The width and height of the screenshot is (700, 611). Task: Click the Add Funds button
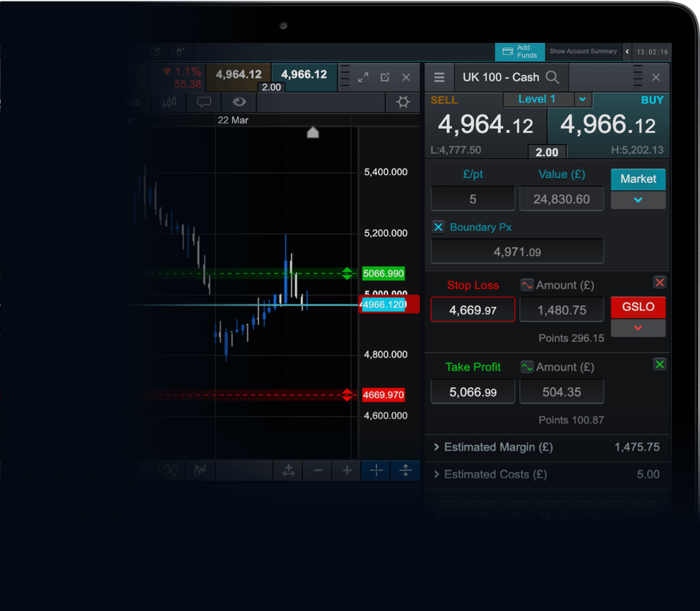pyautogui.click(x=520, y=52)
